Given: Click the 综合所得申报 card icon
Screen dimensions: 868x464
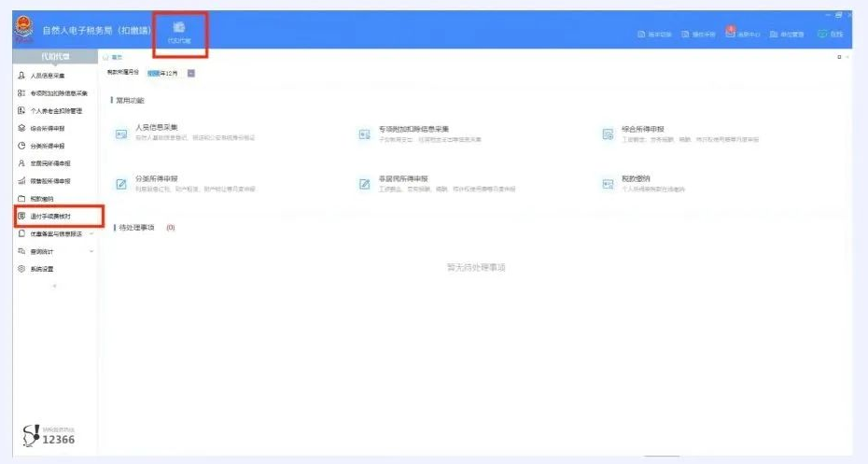Looking at the screenshot, I should tap(609, 134).
